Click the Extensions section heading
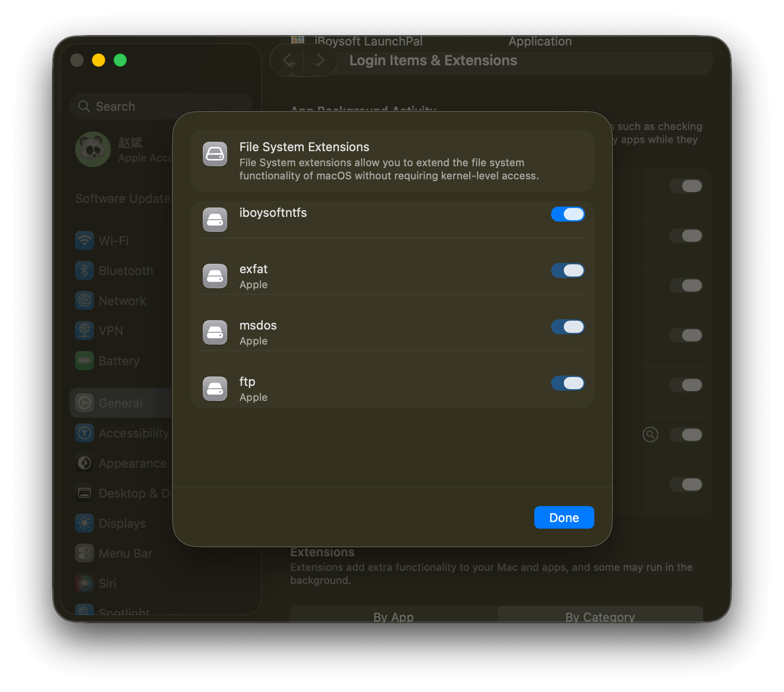This screenshot has height=692, width=784. click(323, 552)
